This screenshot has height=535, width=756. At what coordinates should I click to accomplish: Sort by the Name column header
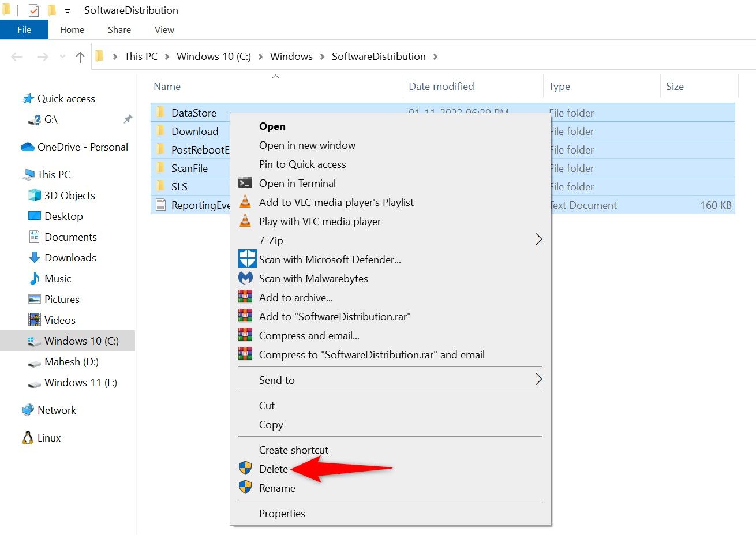(167, 87)
